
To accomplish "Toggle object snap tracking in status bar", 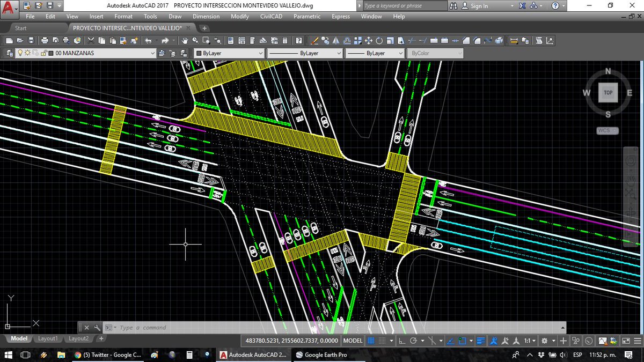I will point(451,341).
